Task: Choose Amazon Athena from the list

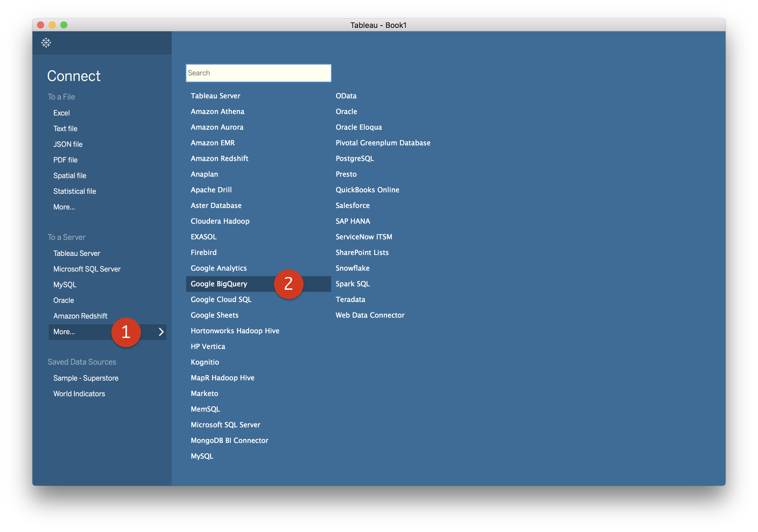Action: tap(217, 112)
